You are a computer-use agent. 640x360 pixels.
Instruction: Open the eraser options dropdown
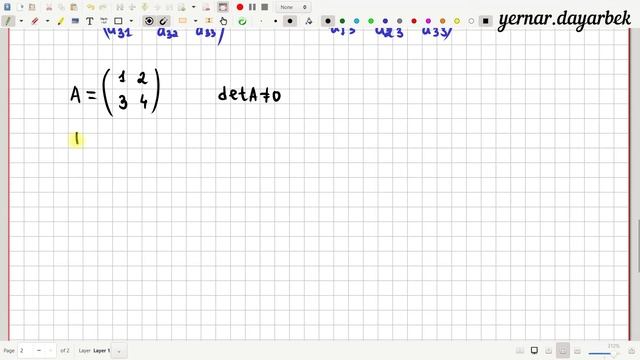tap(47, 21)
